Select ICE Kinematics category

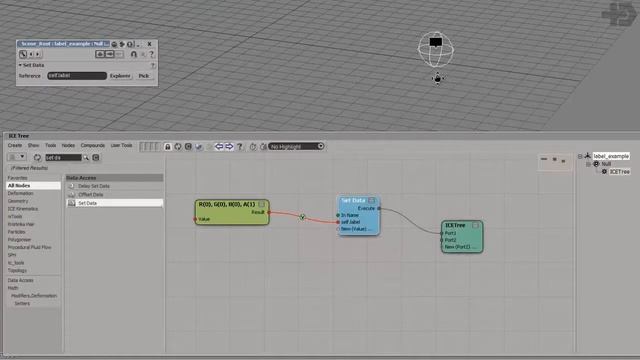coord(23,209)
